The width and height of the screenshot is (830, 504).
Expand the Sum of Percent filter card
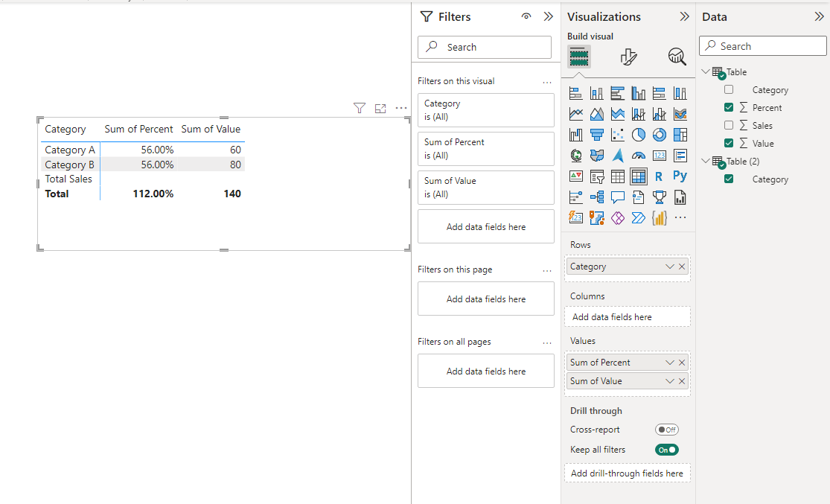tap(486, 149)
